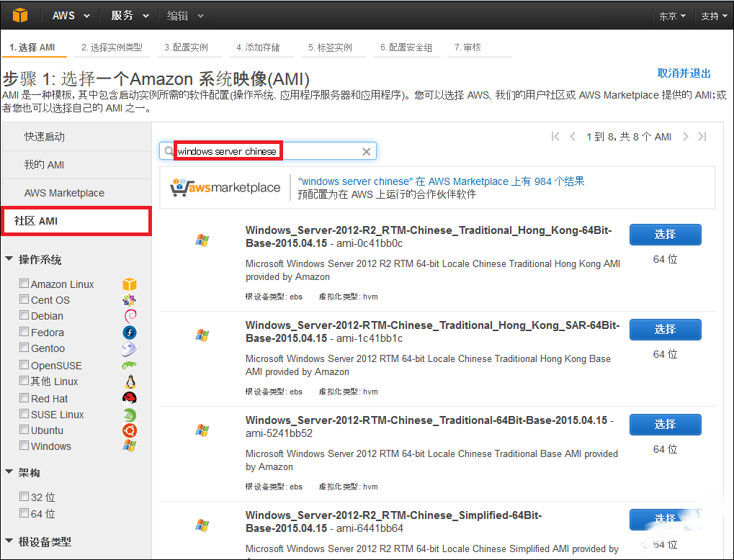Viewport: 734px width, 560px height.
Task: Open the 编辑 edit dropdown
Action: click(x=185, y=16)
